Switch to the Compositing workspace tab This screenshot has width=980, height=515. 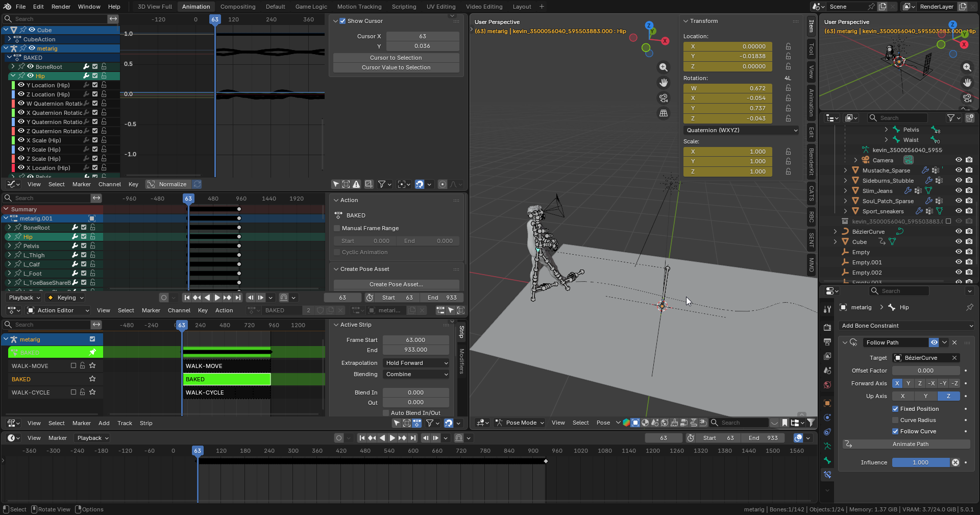(238, 7)
